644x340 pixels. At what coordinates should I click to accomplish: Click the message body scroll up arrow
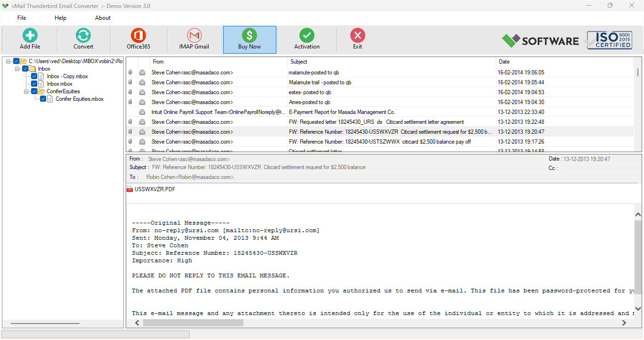pyautogui.click(x=638, y=214)
